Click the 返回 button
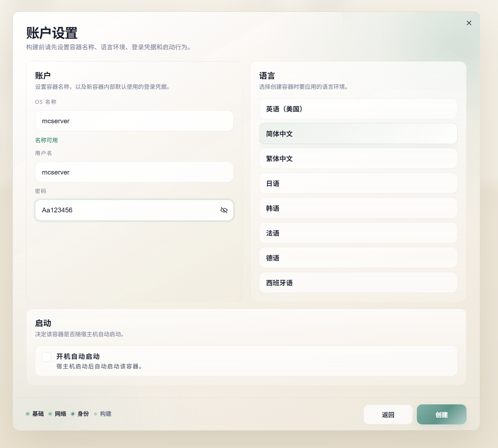This screenshot has height=448, width=498. click(388, 415)
